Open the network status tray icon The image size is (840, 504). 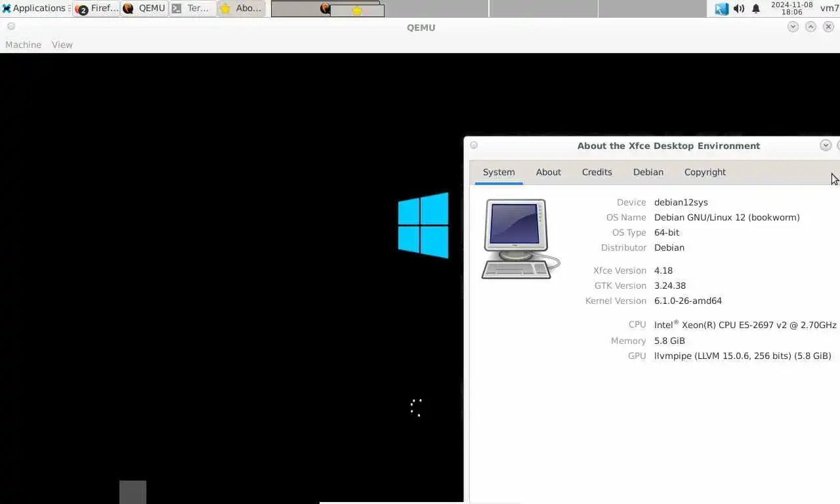[722, 9]
